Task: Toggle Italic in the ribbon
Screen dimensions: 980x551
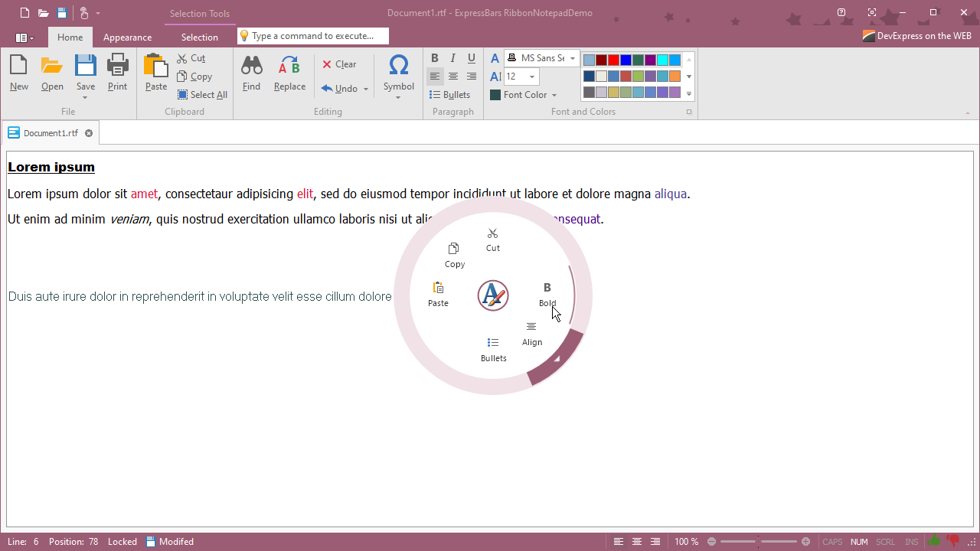Action: click(x=453, y=58)
